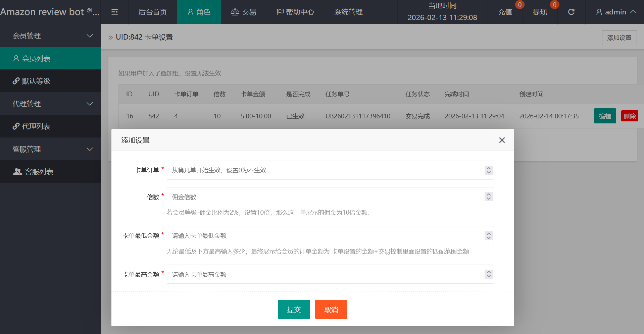Click the sidebar collapse hamburger icon
Screen dimensions: 644x334
coord(114,12)
